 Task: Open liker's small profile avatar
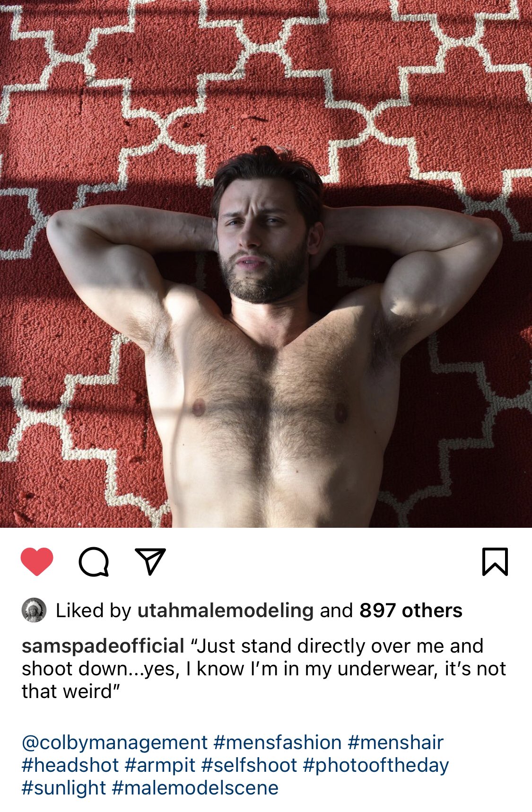point(34,610)
